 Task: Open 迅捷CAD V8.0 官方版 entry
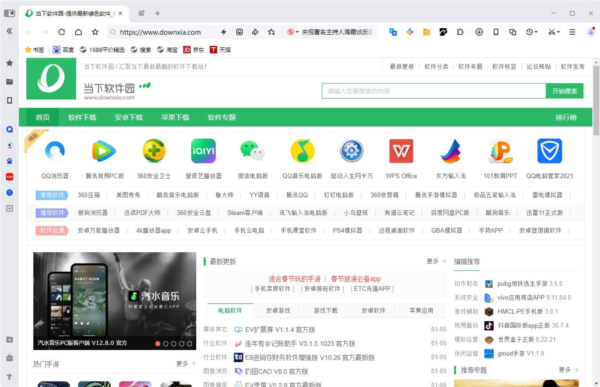pos(276,371)
